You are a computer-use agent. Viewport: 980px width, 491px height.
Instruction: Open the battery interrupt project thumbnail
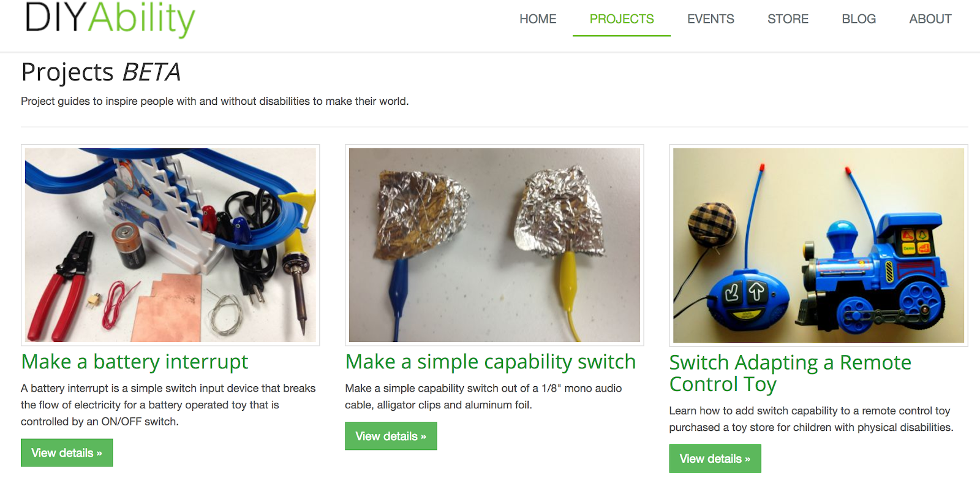pyautogui.click(x=170, y=245)
